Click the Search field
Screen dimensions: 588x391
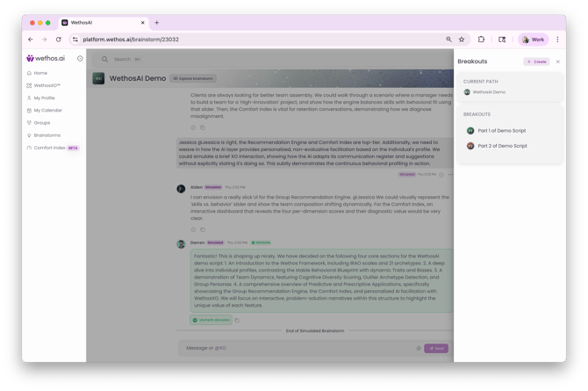point(122,59)
